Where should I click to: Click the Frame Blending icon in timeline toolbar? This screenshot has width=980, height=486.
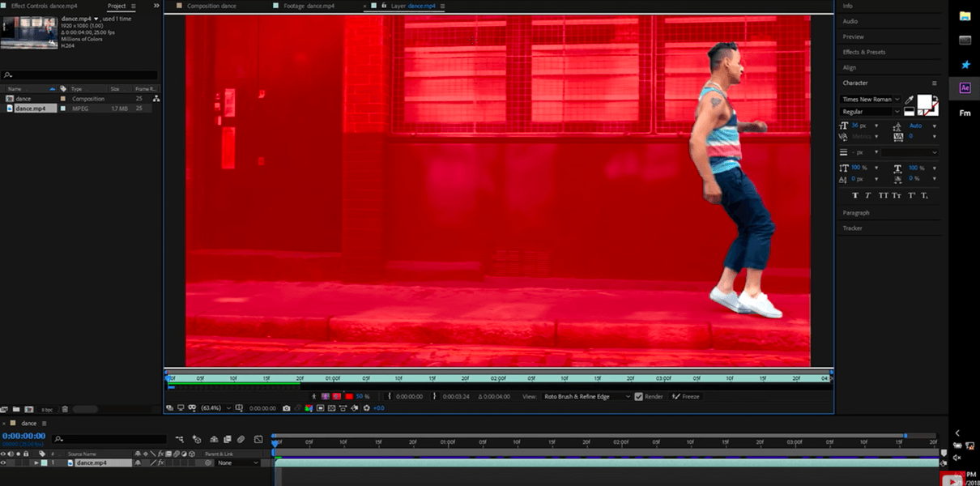pos(227,439)
